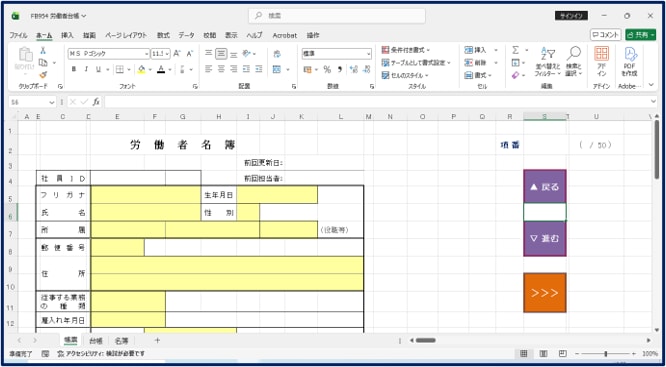Collapse the ribbon with chevron

click(652, 85)
